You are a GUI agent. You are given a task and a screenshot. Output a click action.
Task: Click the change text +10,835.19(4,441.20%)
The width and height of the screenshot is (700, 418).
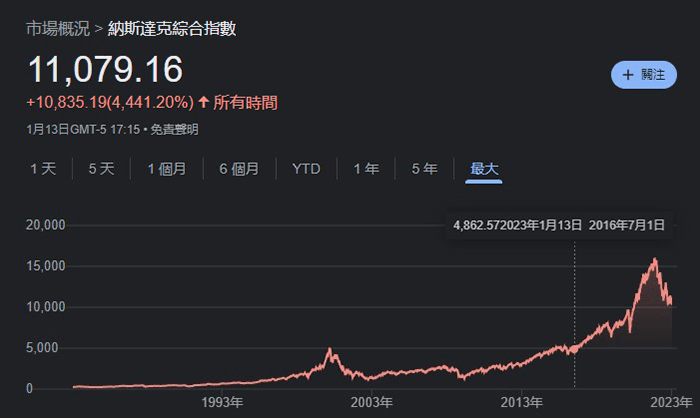coord(110,102)
